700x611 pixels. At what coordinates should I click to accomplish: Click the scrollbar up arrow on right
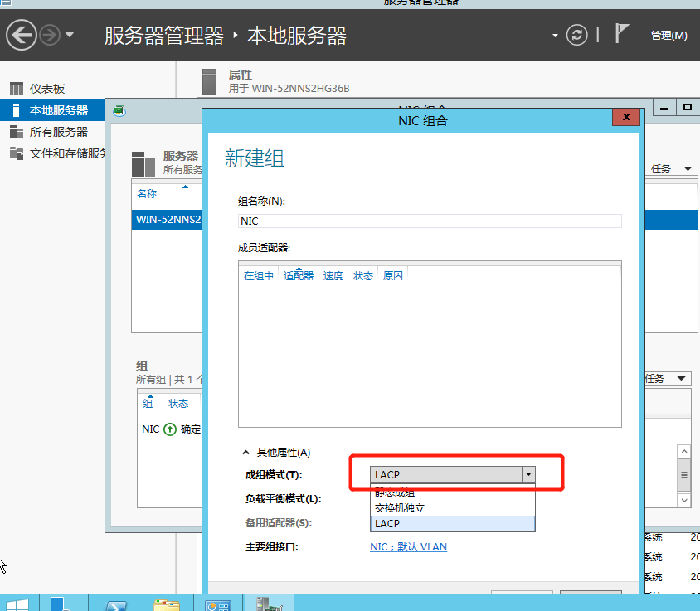[684, 451]
